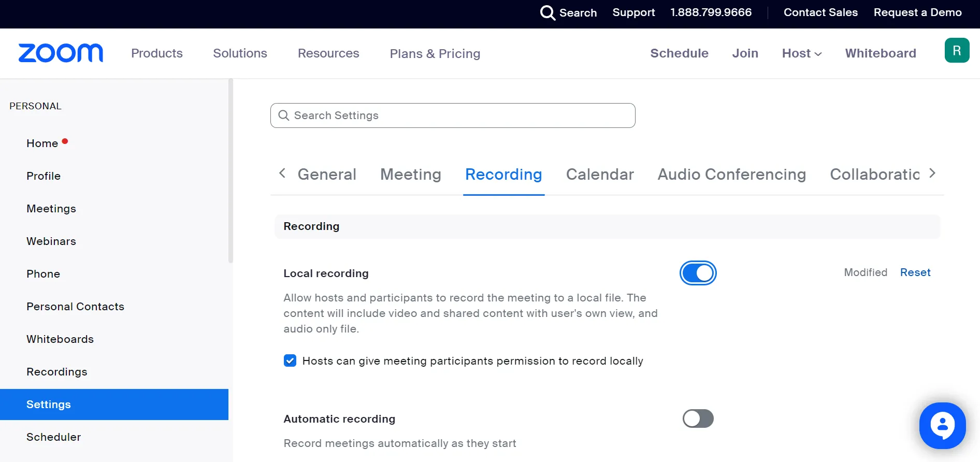This screenshot has height=462, width=980.
Task: Open the R profile avatar
Action: click(957, 50)
